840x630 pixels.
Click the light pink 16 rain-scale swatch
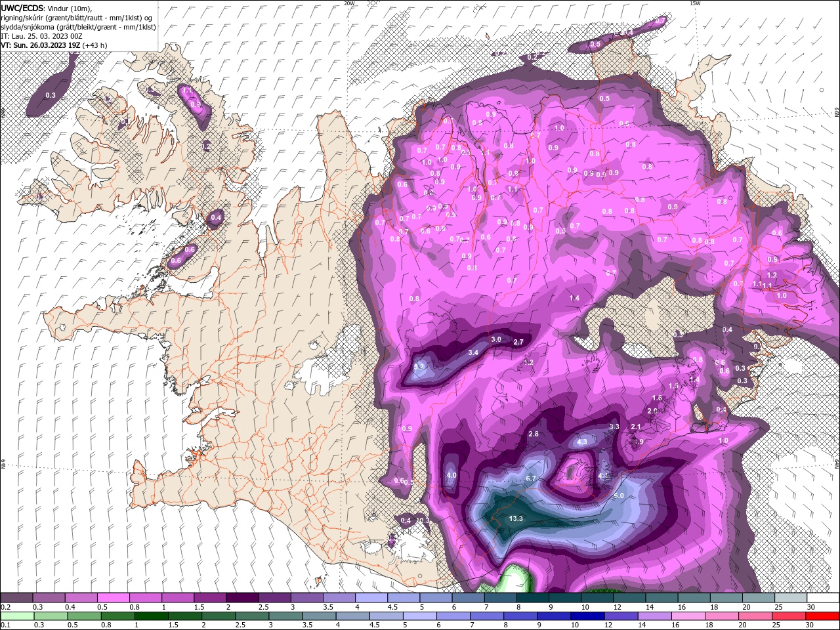[688, 616]
